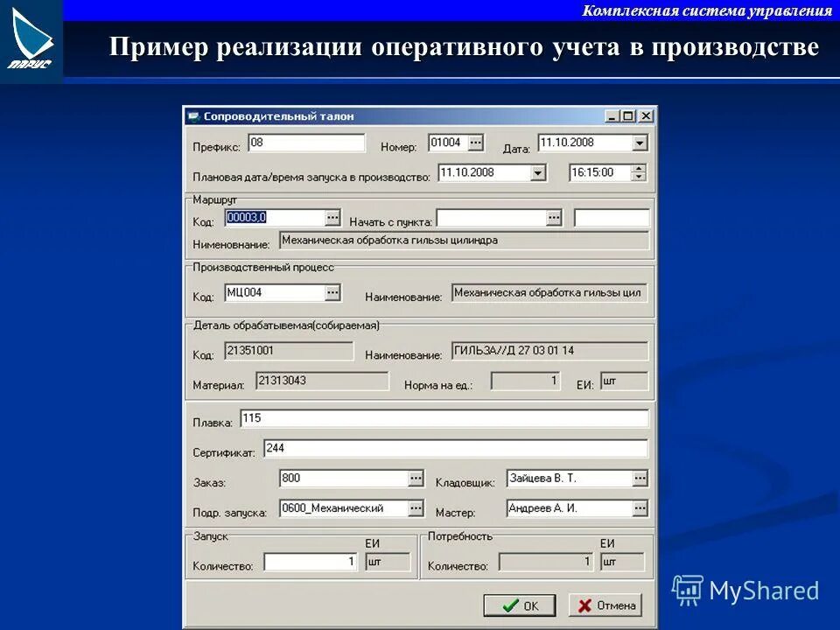Screen dimensions: 840x630
Task: Click lookup beside Подр. запуска field
Action: (x=417, y=507)
